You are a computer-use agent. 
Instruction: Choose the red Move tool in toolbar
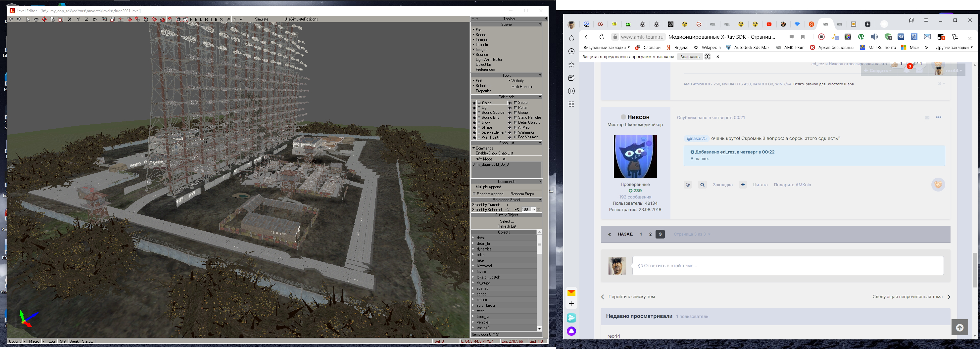pyautogui.click(x=44, y=20)
